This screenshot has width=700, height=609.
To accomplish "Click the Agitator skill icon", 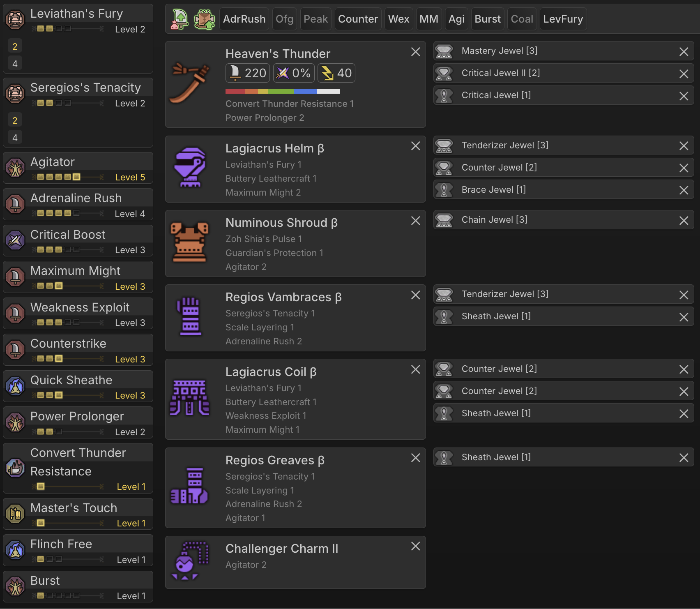I will point(15,168).
